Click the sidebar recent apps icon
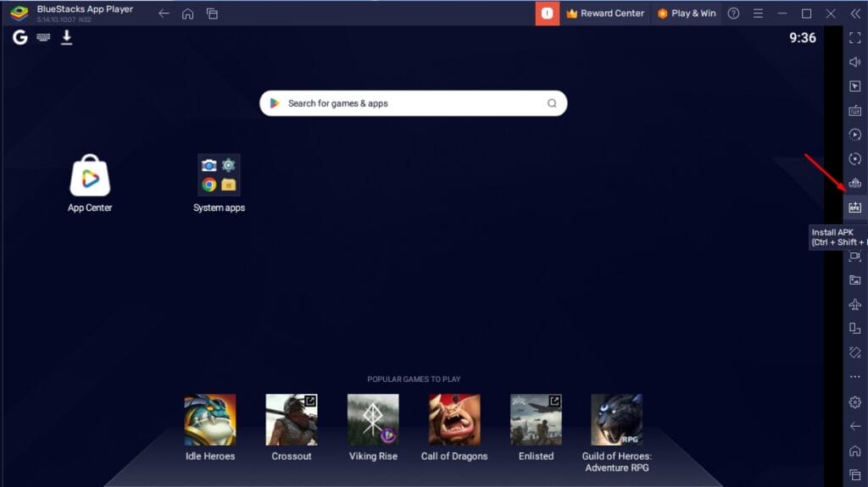The width and height of the screenshot is (868, 487). click(854, 475)
